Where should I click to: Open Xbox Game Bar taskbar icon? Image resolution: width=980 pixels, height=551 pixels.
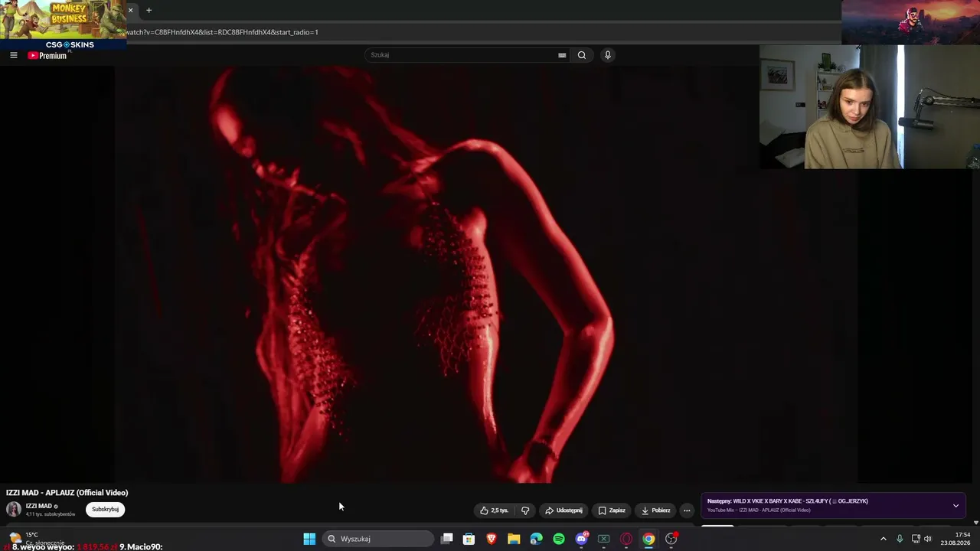[x=603, y=539]
